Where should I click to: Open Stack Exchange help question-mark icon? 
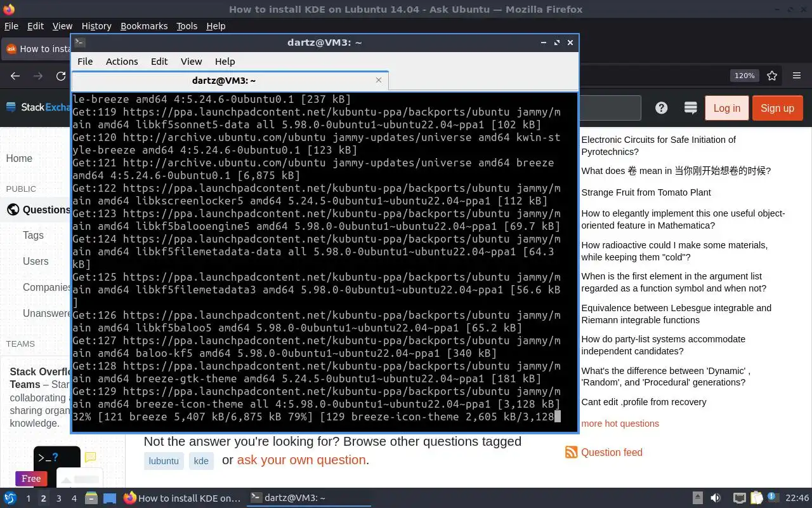coord(662,108)
